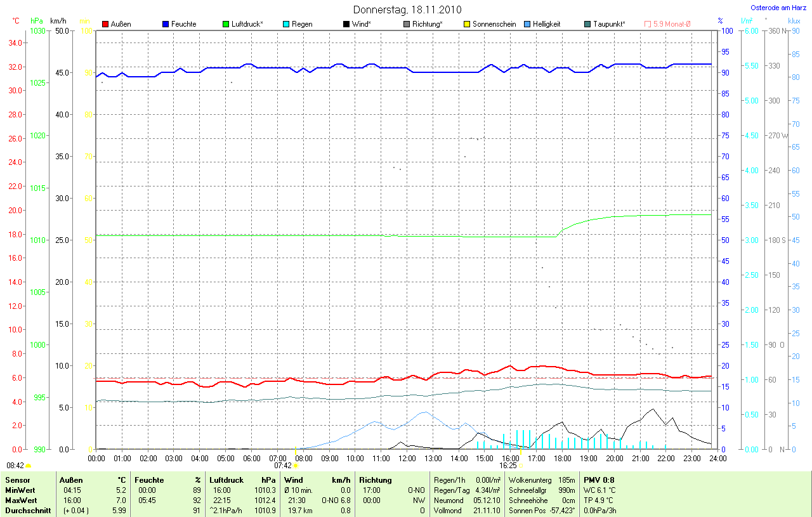Click the dark teal Taupunkt legend square
812x517 pixels.
(x=587, y=24)
